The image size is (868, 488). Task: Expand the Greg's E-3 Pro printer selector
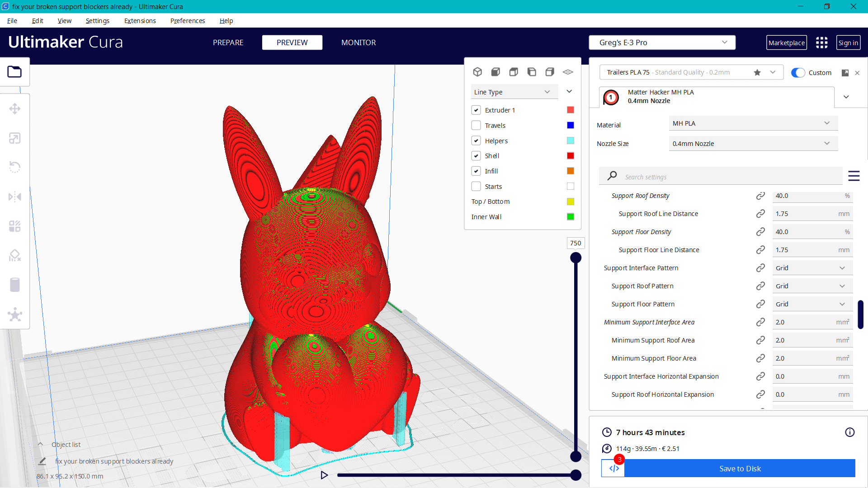[x=726, y=42]
